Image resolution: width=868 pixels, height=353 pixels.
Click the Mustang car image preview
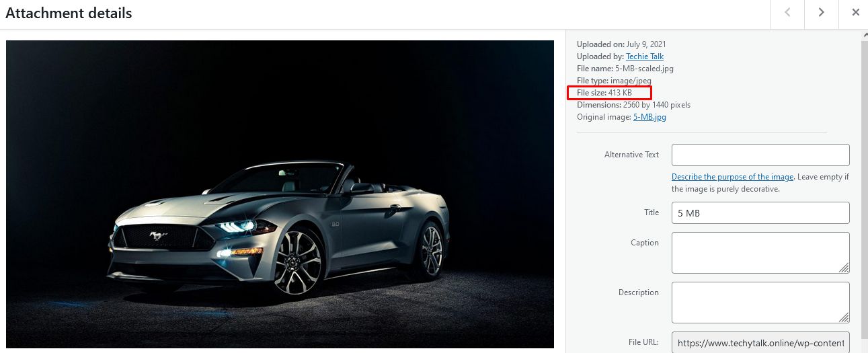(x=280, y=194)
